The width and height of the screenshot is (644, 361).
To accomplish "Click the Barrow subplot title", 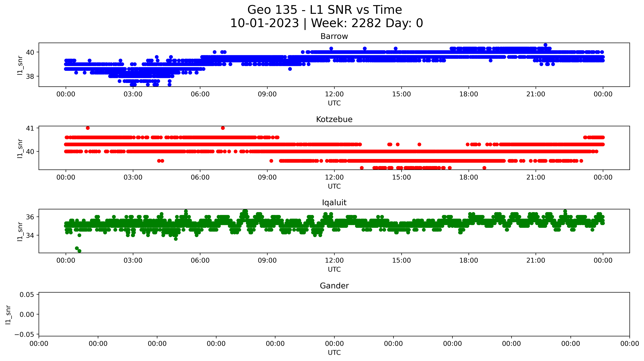I will pos(334,36).
